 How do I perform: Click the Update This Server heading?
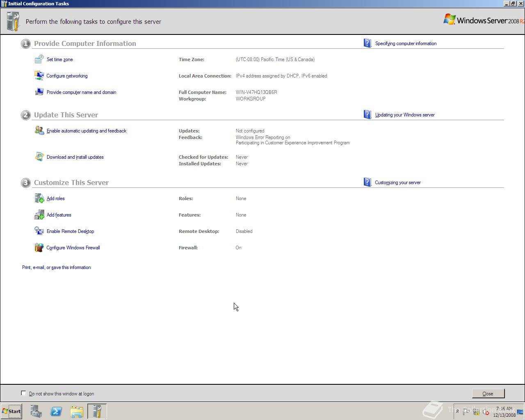(66, 115)
